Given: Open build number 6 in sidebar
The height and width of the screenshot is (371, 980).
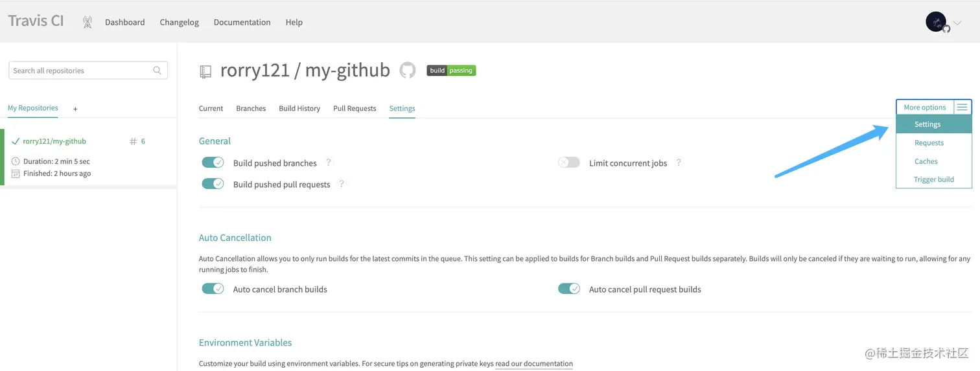Looking at the screenshot, I should pyautogui.click(x=137, y=141).
